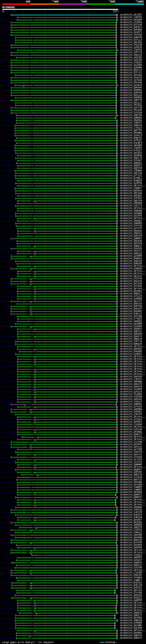Screen dimensions: 146x644
Task: Select hit label UniRef100_Q8II61
Action: point(131,590)
